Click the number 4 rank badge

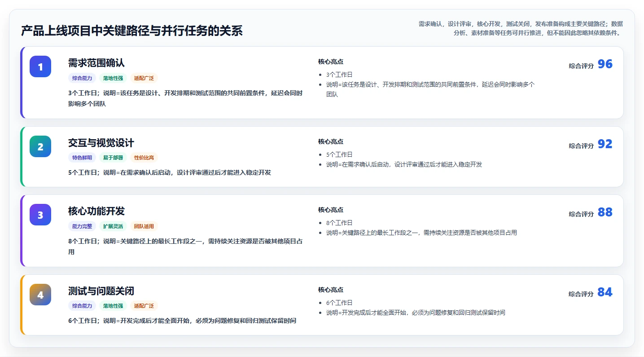point(40,295)
